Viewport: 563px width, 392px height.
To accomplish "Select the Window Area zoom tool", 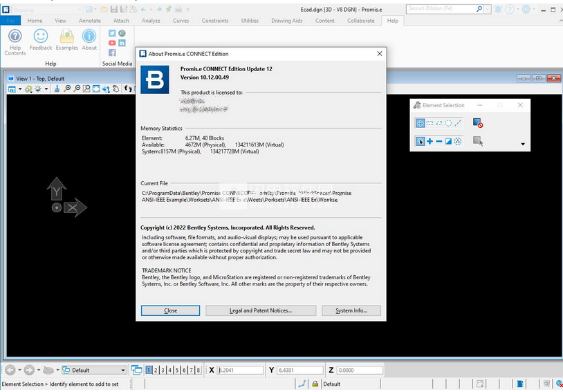I will (x=86, y=88).
